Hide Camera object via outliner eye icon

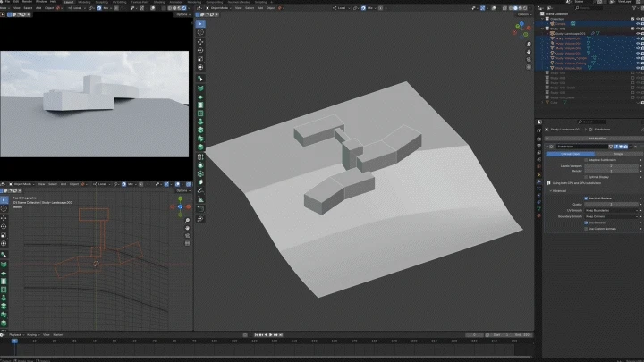coord(638,24)
